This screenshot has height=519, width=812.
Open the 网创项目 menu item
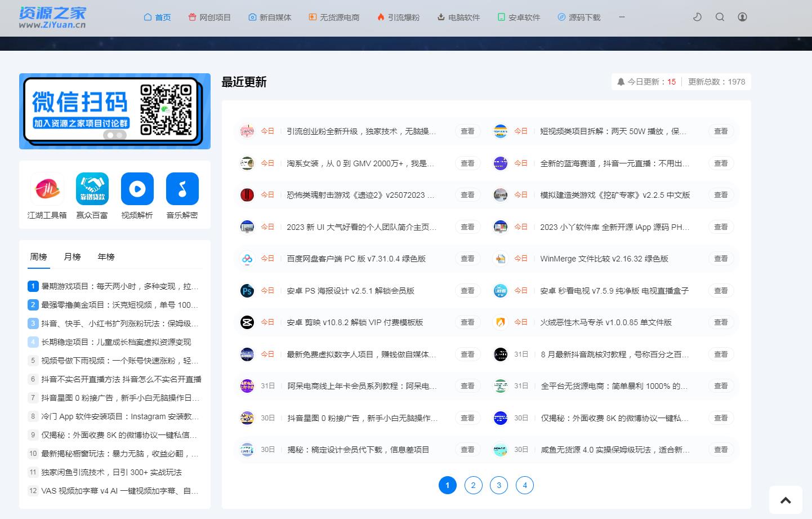[209, 17]
